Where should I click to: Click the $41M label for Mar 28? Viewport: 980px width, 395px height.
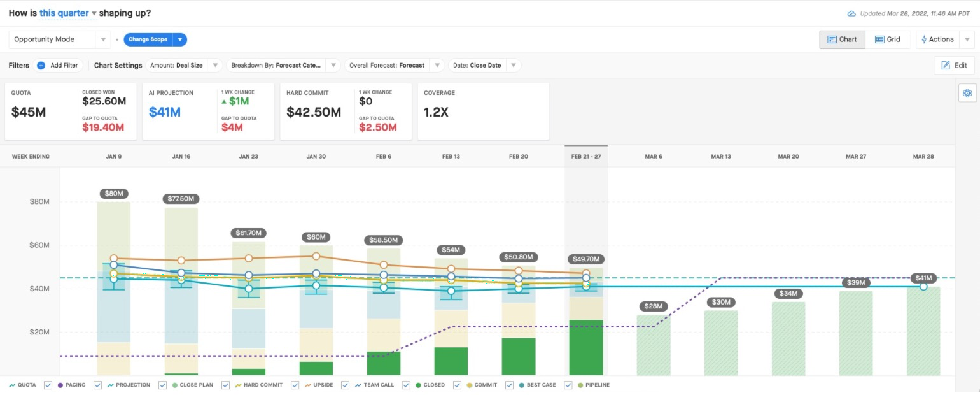[923, 278]
